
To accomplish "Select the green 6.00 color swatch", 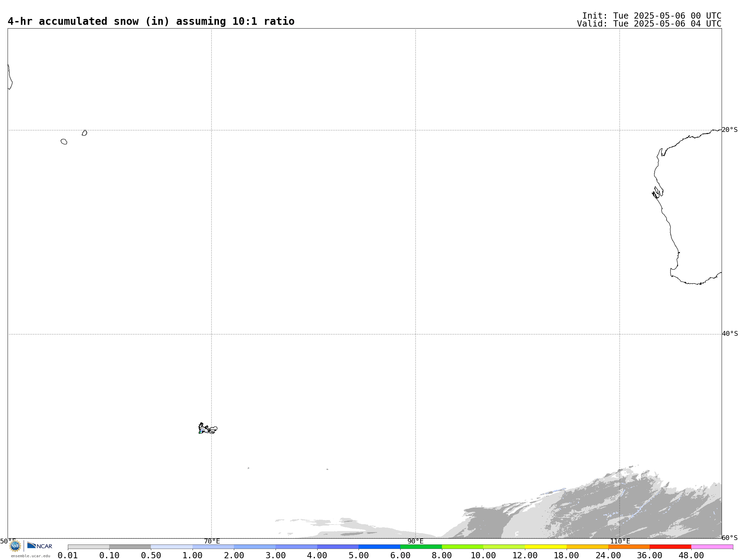I will (x=421, y=547).
